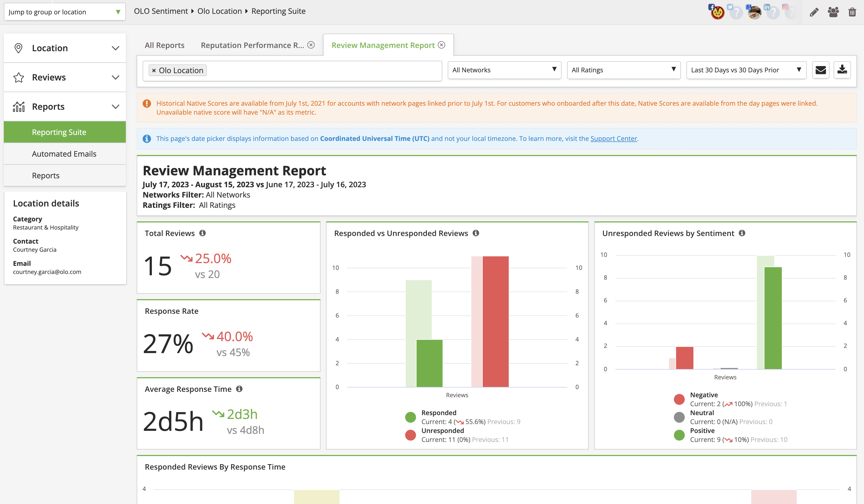
Task: Open the All Ratings dropdown
Action: click(x=624, y=70)
